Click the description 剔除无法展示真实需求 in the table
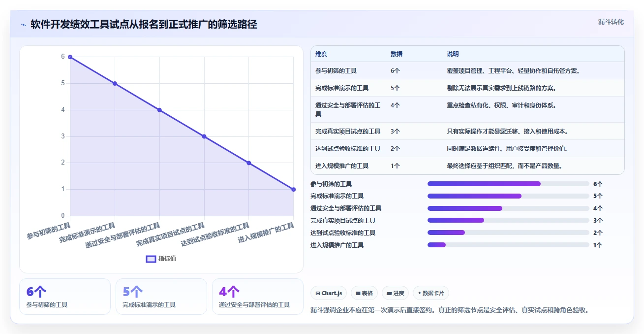This screenshot has width=644, height=334. click(502, 88)
